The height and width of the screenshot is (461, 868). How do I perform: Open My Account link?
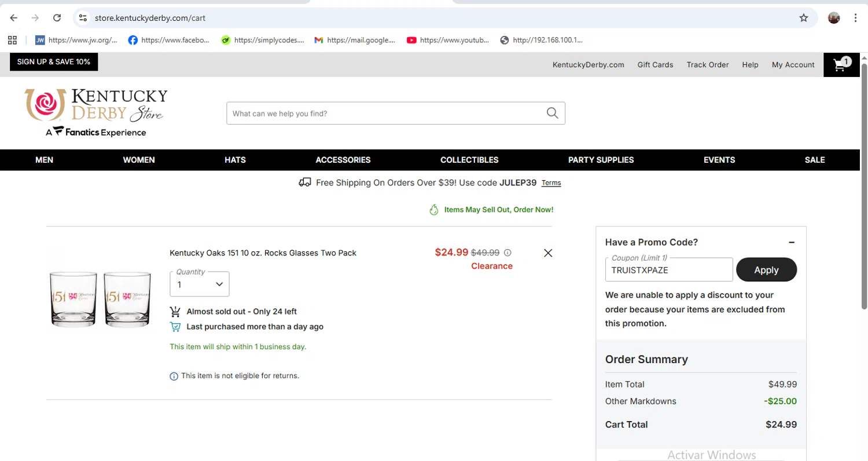point(793,65)
